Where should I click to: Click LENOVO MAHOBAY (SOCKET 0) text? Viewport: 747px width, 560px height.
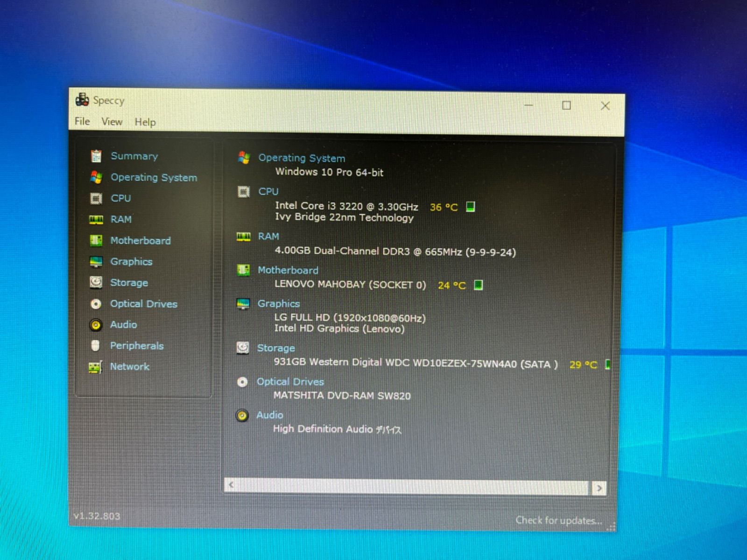[x=350, y=284]
